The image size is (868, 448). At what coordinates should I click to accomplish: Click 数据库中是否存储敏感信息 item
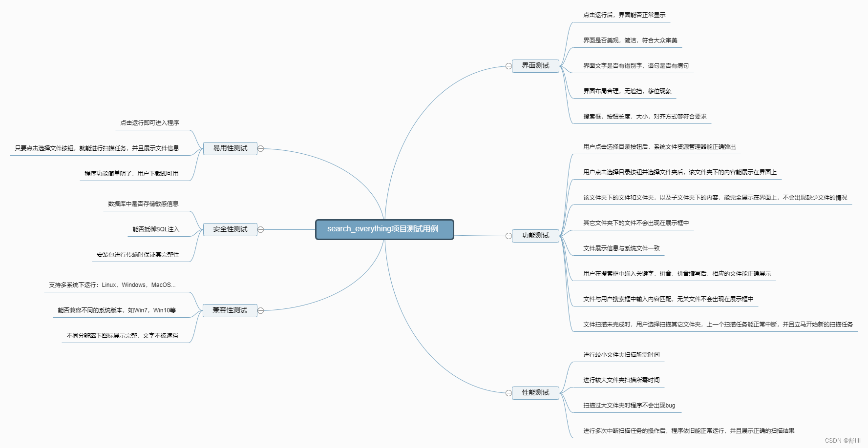[x=143, y=204]
